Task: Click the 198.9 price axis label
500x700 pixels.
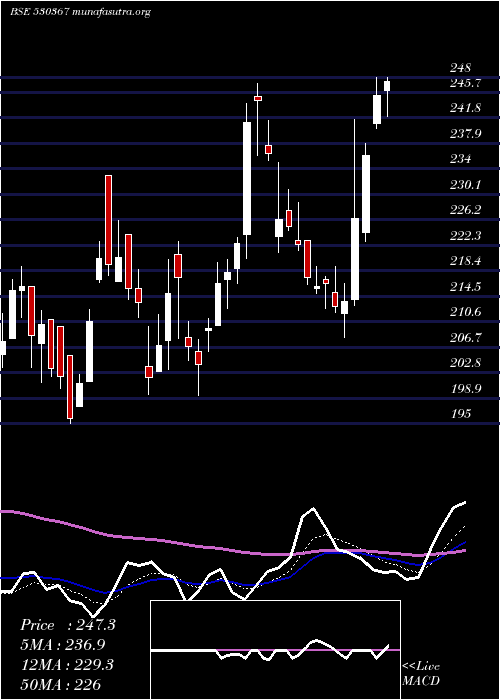Action: pos(465,388)
